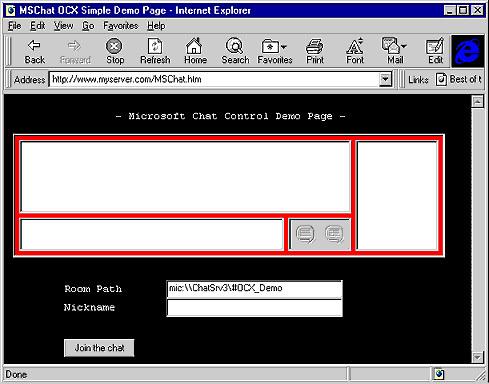Click the page scrollbar down arrow
Image resolution: width=489 pixels, height=384 pixels.
tap(477, 357)
